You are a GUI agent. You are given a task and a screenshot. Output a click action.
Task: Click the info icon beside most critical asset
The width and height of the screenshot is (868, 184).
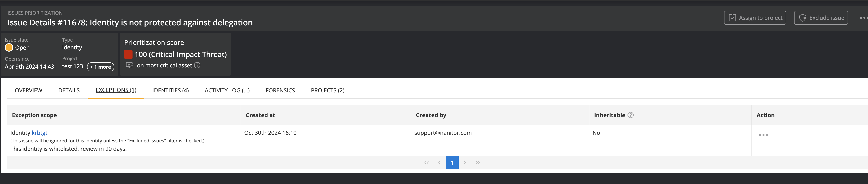coord(197,65)
